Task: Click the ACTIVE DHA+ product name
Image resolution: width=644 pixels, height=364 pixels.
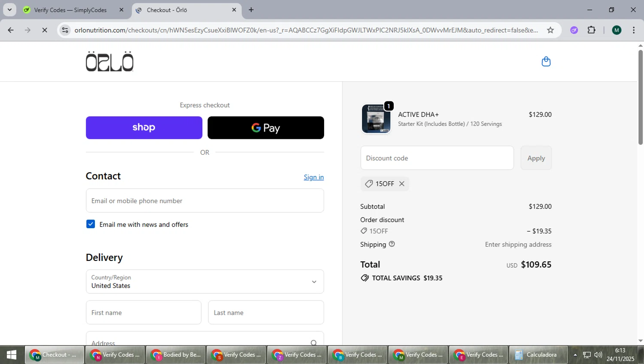Action: point(418,114)
